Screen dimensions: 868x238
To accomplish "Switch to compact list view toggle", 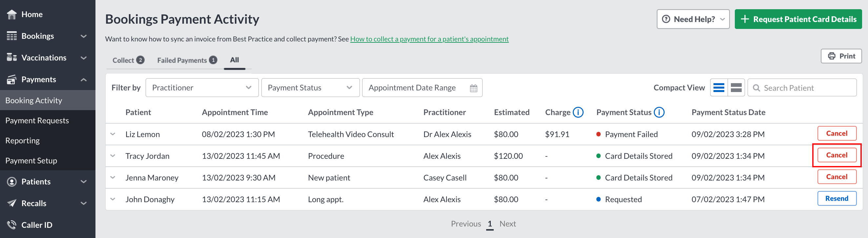I will coord(719,88).
